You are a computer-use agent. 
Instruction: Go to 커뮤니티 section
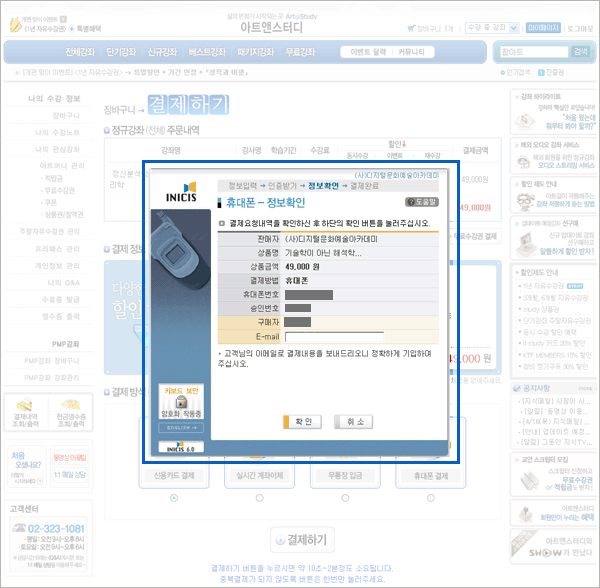tap(411, 52)
